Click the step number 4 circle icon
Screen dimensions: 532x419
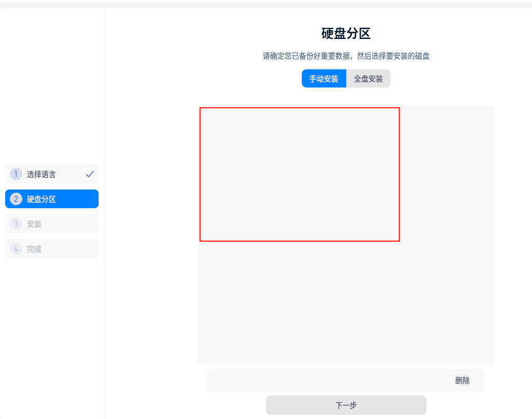[16, 249]
